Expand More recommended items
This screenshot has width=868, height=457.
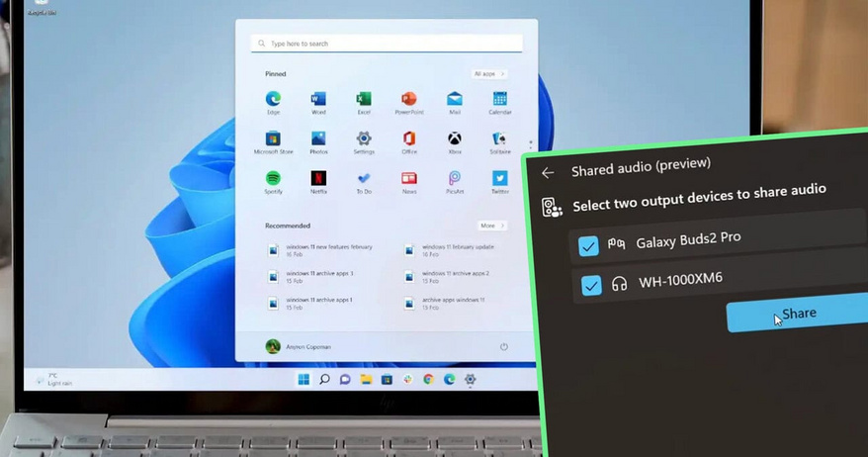[491, 226]
